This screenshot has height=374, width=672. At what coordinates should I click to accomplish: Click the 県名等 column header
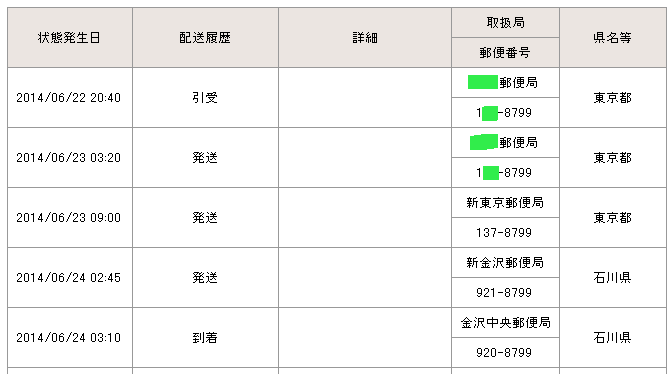pyautogui.click(x=613, y=38)
